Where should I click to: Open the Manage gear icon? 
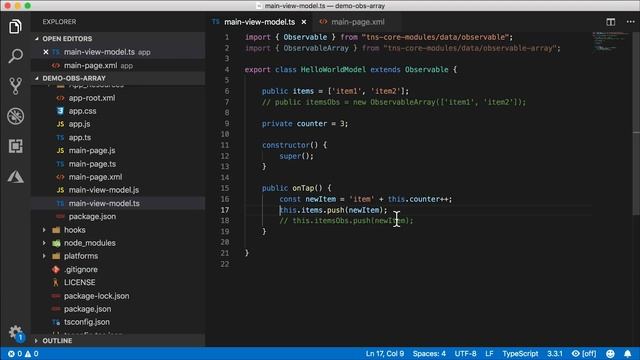pyautogui.click(x=15, y=332)
